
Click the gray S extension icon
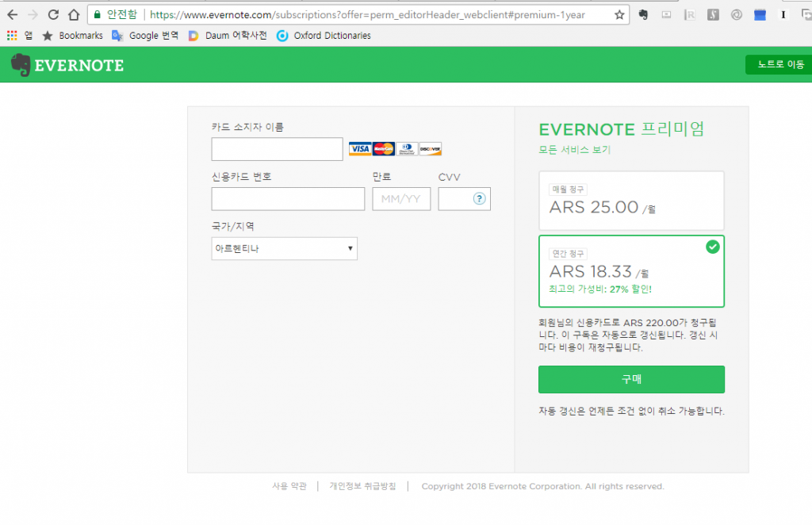pos(713,15)
